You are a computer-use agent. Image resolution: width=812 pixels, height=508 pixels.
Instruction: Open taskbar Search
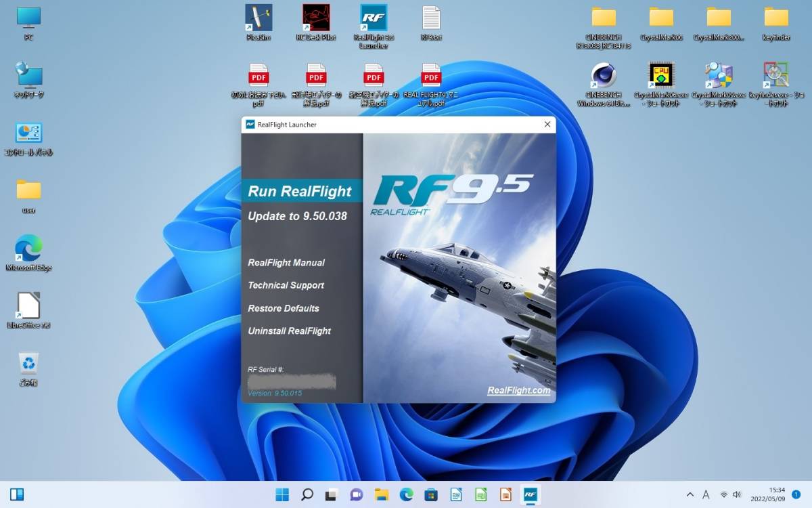pyautogui.click(x=307, y=494)
